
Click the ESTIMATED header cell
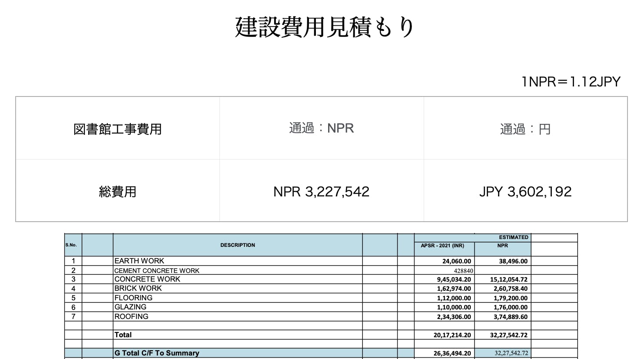pyautogui.click(x=513, y=237)
